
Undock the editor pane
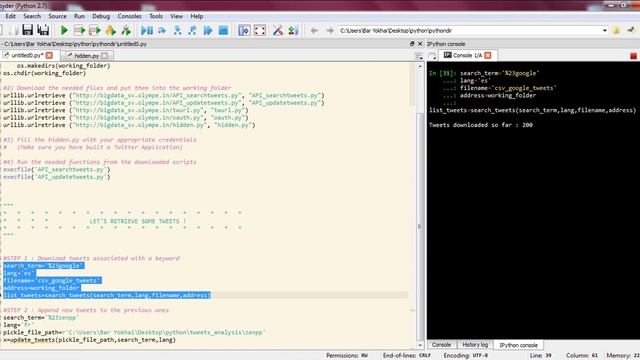412,44
